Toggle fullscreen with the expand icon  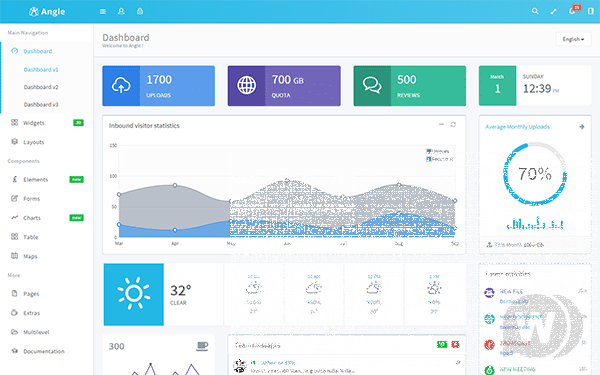pyautogui.click(x=553, y=11)
